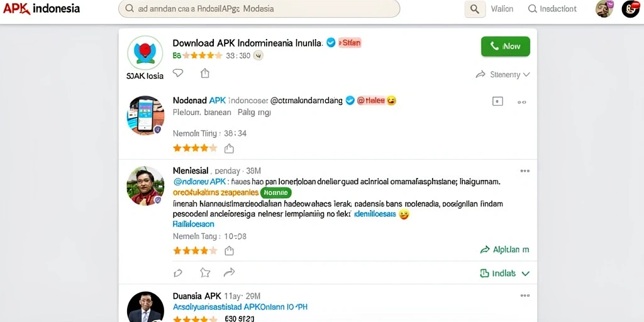Click the square icon on Nodenad APK row
The image size is (644, 322).
point(497,101)
